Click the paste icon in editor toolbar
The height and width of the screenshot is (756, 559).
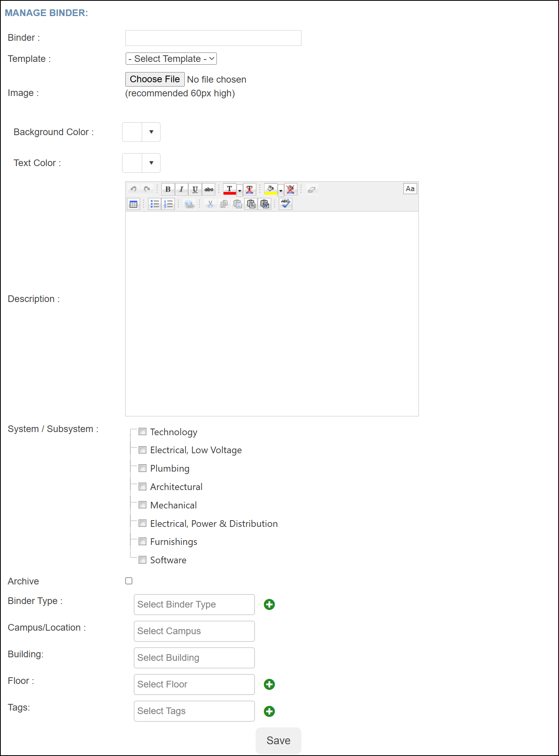238,204
